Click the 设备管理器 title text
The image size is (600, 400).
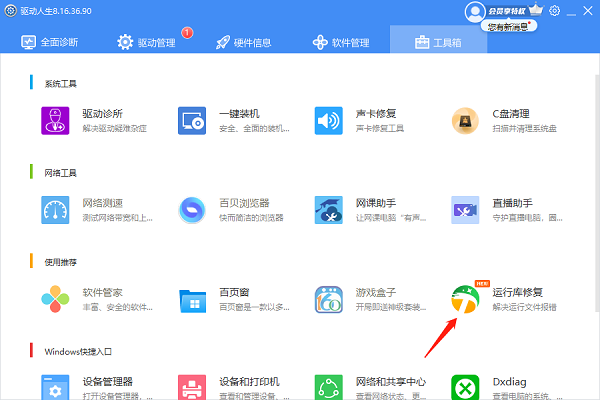(108, 382)
